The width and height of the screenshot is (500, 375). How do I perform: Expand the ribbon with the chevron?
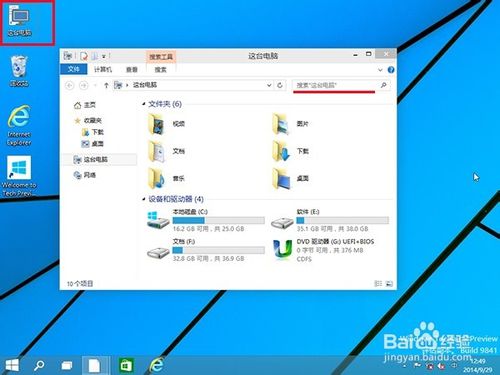click(x=380, y=70)
